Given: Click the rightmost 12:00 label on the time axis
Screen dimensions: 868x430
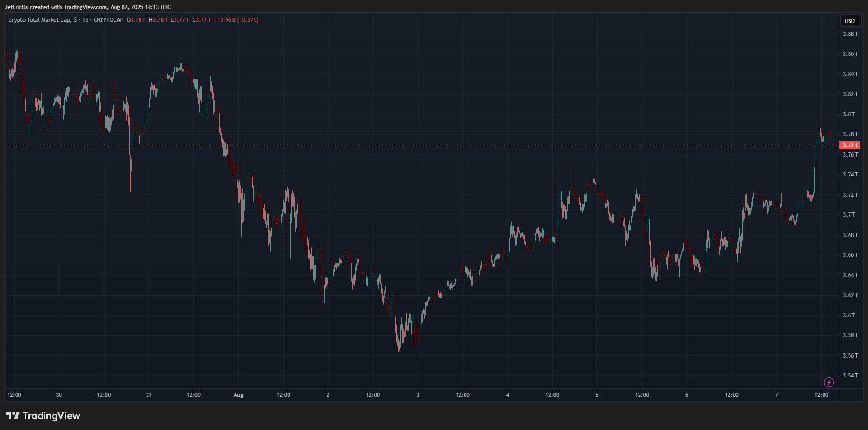Looking at the screenshot, I should 821,395.
